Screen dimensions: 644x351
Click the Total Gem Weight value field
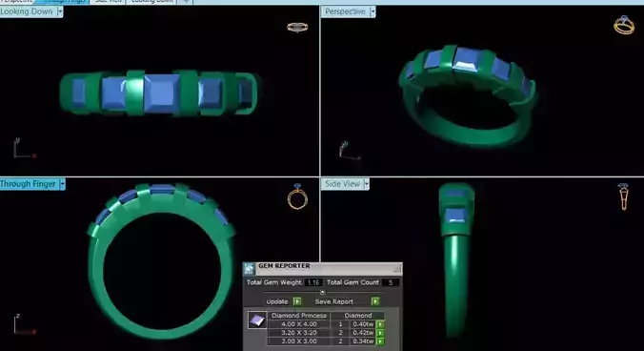313,282
